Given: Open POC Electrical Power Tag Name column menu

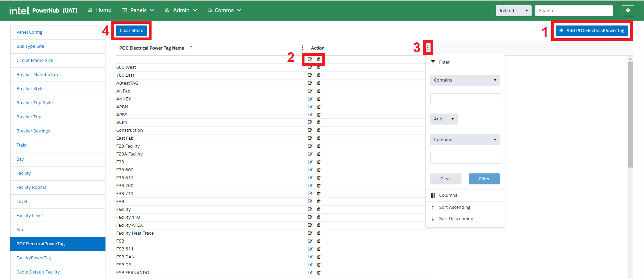Looking at the screenshot, I should (302, 48).
